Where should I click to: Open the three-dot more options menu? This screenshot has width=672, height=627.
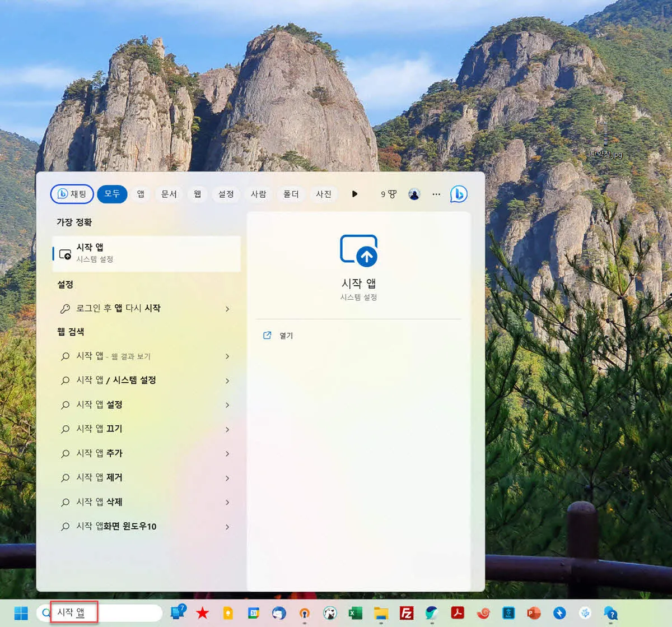(436, 194)
